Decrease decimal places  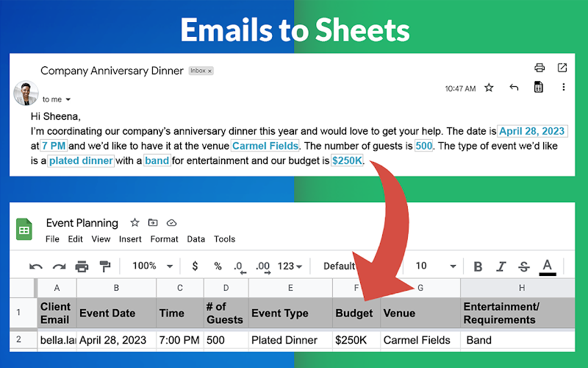point(240,267)
